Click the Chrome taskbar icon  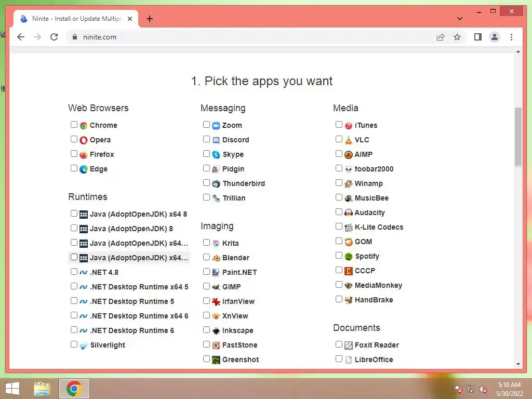click(x=74, y=389)
